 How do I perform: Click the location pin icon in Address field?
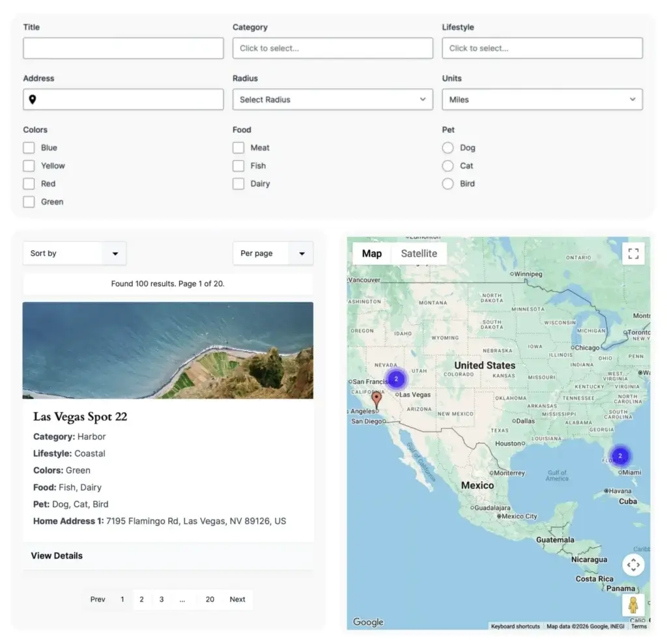(x=33, y=100)
